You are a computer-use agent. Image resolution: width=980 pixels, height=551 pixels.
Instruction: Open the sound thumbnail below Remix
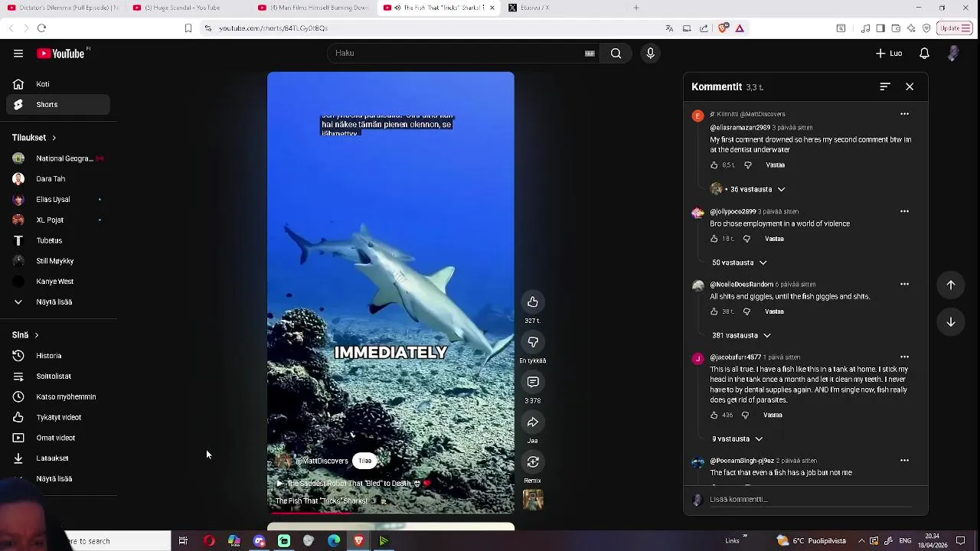coord(533,500)
